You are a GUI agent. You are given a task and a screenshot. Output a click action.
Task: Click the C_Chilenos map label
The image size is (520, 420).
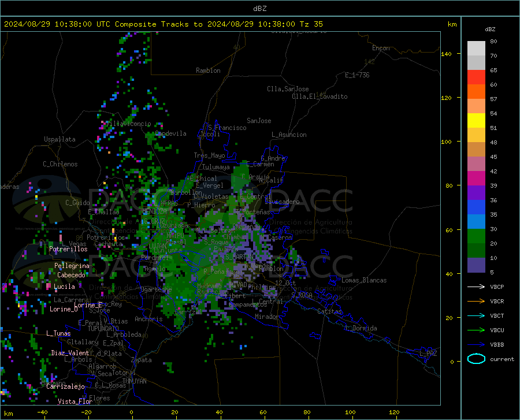[x=60, y=164]
